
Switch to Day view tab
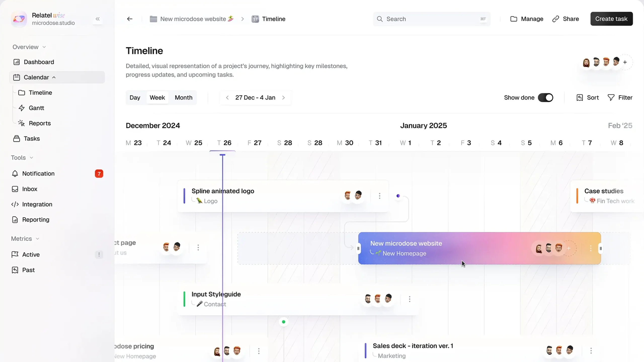click(135, 97)
